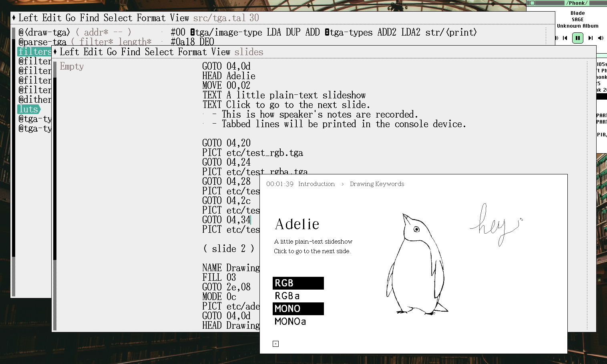Click the Phonk window close box
The height and width of the screenshot is (364, 607).
click(x=532, y=3)
